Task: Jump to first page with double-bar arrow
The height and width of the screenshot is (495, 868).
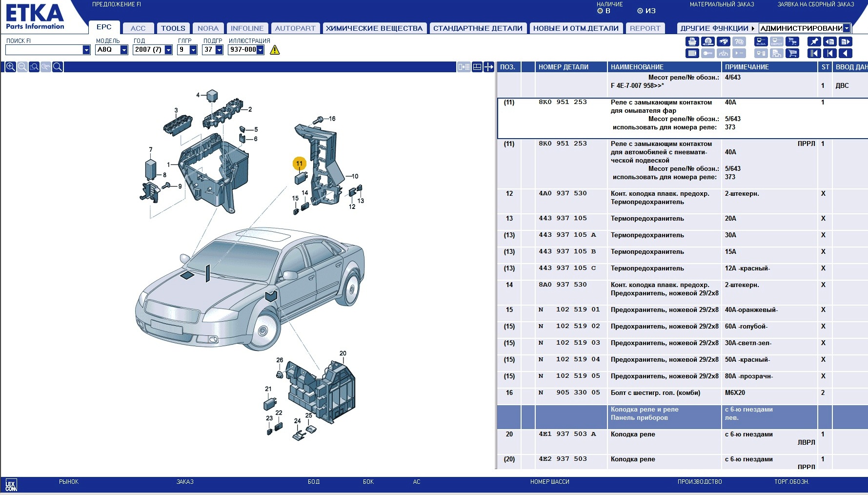Action: click(814, 53)
